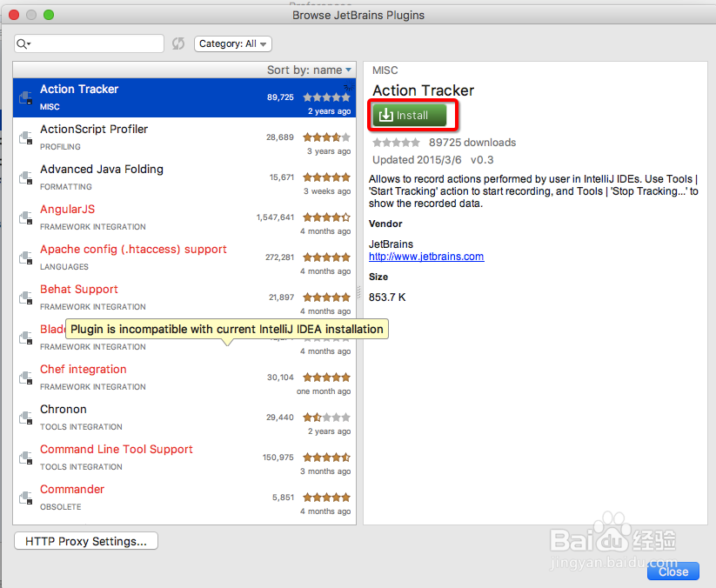Click the plugin icon beside ActionScript Profiler
The image size is (716, 588).
[x=26, y=138]
